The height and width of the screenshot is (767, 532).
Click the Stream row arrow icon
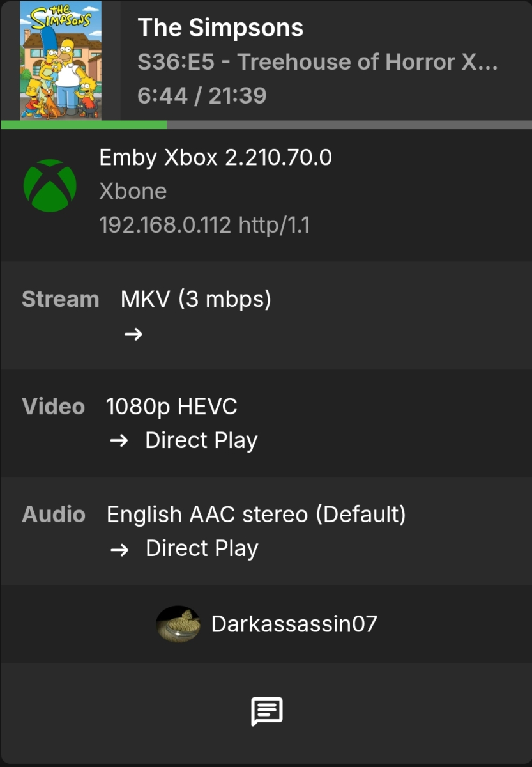[x=133, y=333]
